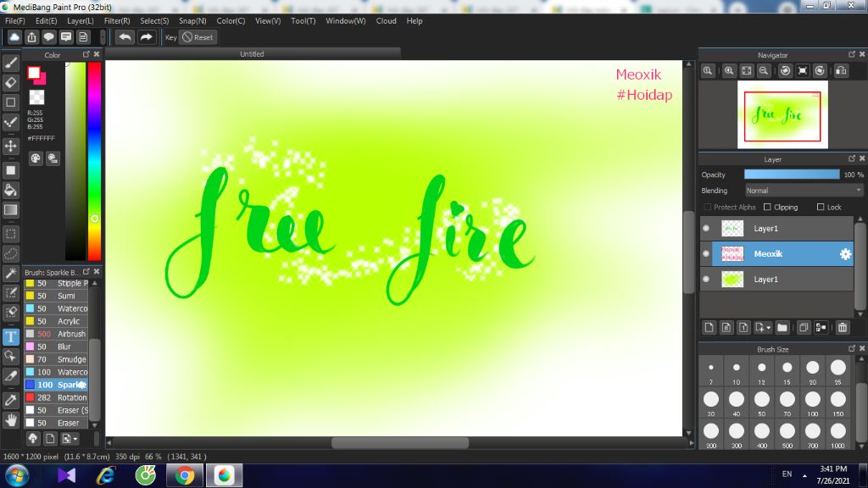Undock the Brush Size panel
Viewport: 868px width, 488px height.
[x=851, y=348]
